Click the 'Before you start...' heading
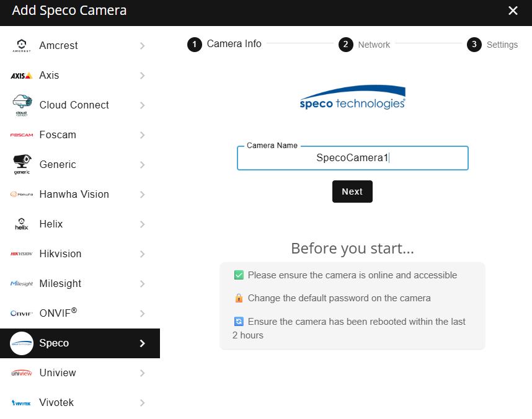 coord(353,249)
